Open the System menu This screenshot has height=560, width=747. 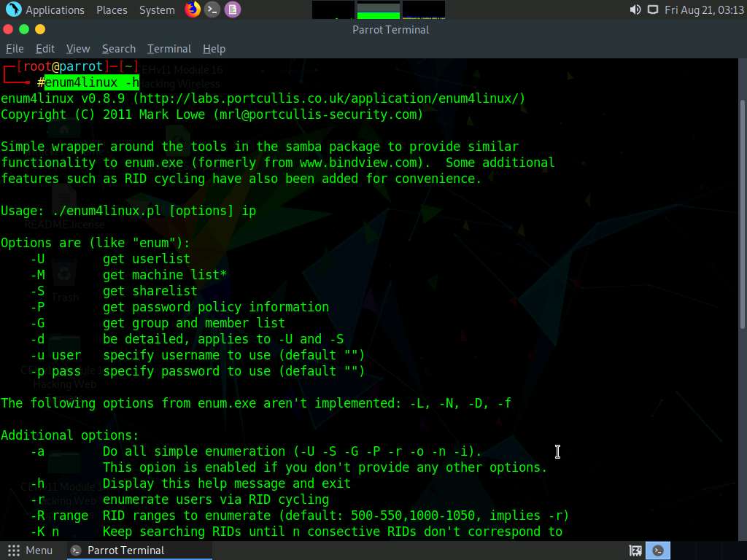157,10
